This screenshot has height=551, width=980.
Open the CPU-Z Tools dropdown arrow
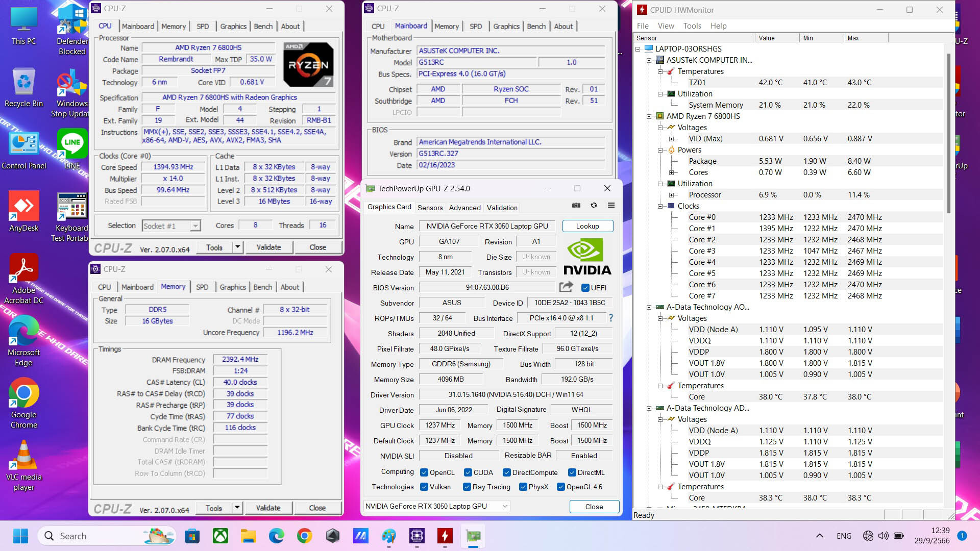[x=237, y=247]
